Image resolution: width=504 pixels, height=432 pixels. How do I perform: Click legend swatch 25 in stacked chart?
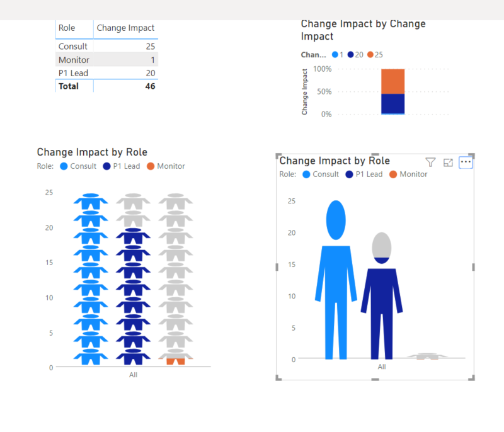click(x=370, y=55)
